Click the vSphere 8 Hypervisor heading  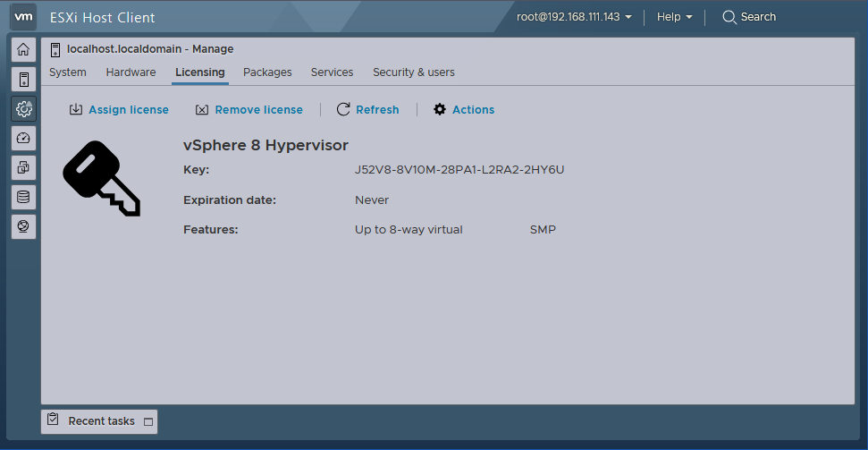265,145
